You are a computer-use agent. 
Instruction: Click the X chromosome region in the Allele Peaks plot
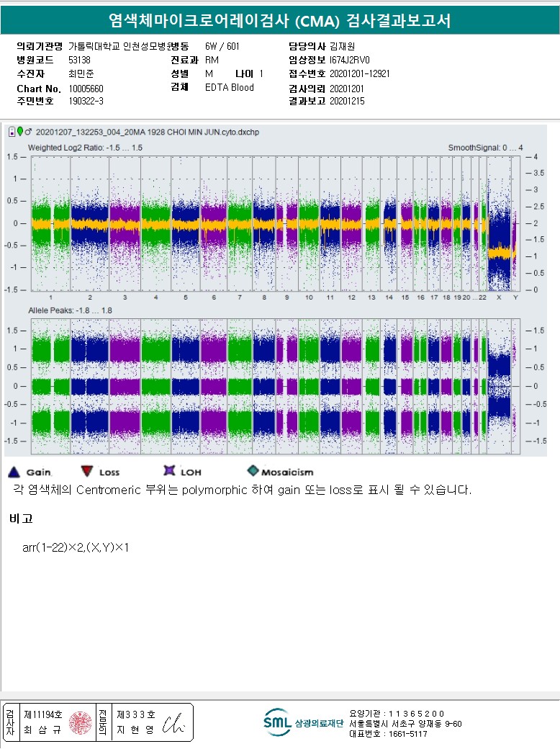(x=500, y=385)
